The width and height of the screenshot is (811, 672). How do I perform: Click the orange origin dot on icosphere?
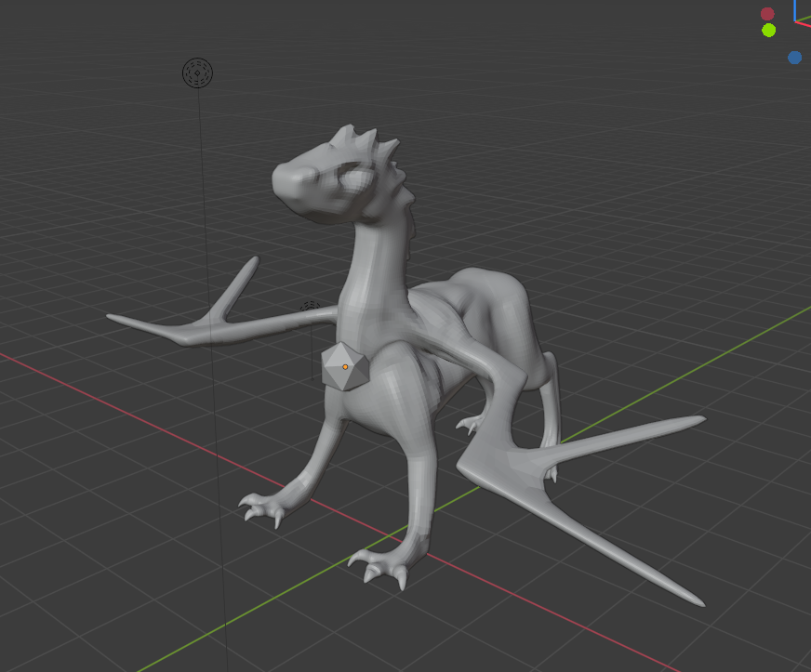345,367
